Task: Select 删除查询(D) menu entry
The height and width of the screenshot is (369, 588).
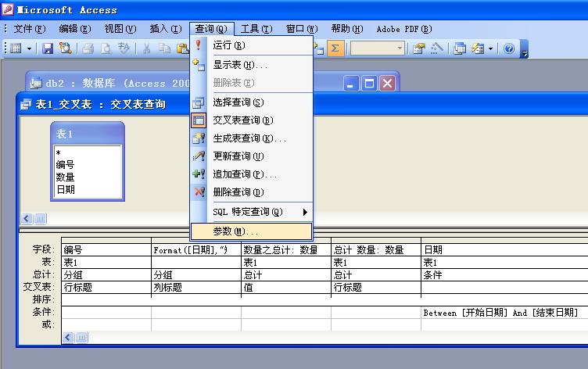Action: coord(252,192)
